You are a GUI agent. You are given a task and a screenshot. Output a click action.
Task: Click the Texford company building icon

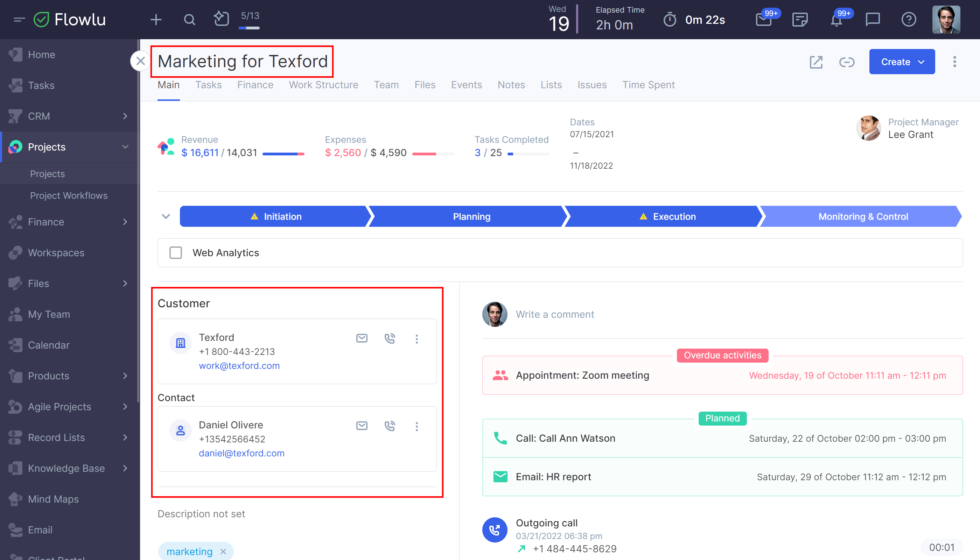pyautogui.click(x=180, y=343)
